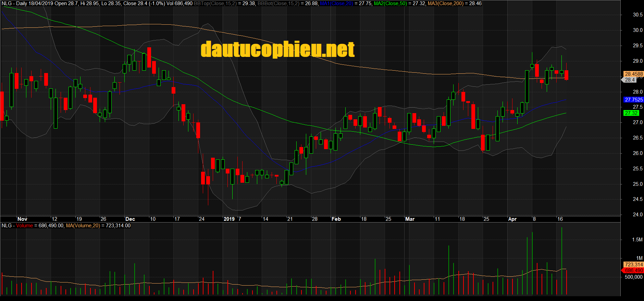Click the 1.5M level on volume axis
The width and height of the screenshot is (644, 301).
pyautogui.click(x=637, y=240)
